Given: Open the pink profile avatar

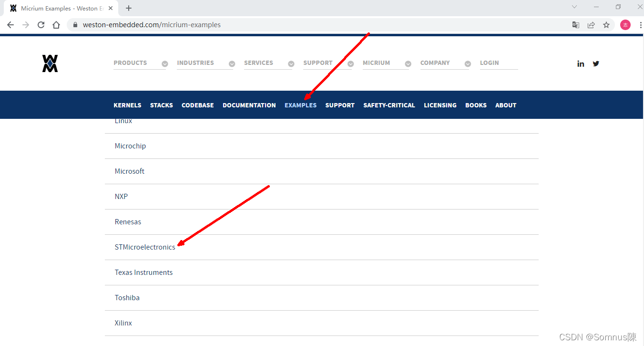Looking at the screenshot, I should (625, 25).
